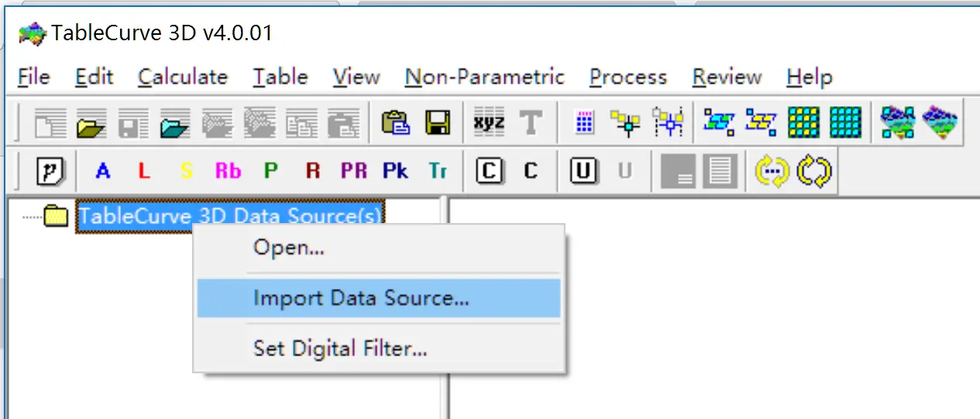Viewport: 980px width, 419px height.
Task: Click the yellow S toolbar button
Action: 186,171
